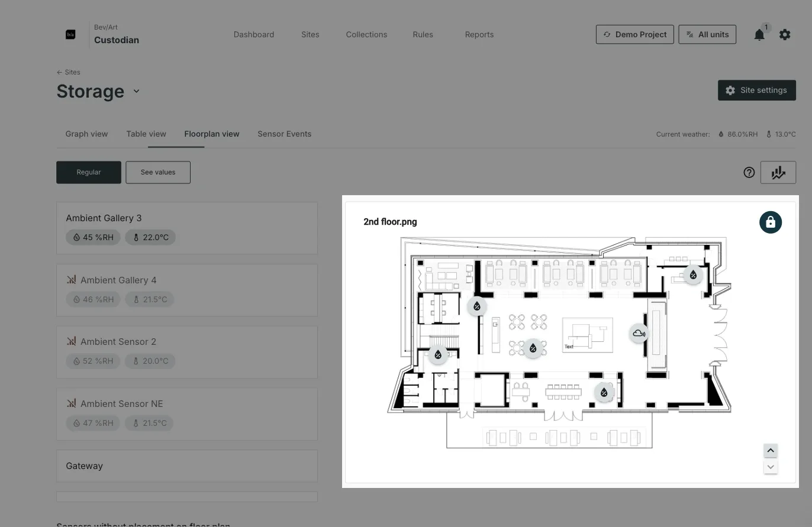
Task: Click the Site settings button
Action: pos(757,90)
